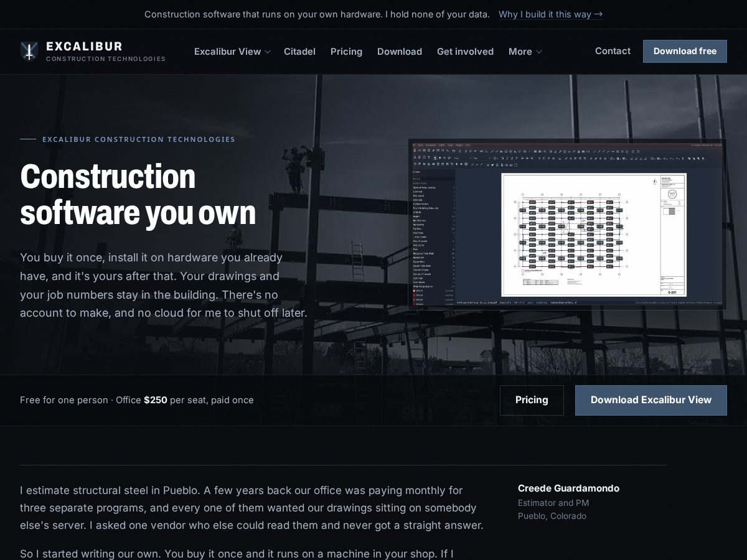Viewport: 747px width, 560px height.
Task: Go to the Citadel page
Action: point(299,52)
